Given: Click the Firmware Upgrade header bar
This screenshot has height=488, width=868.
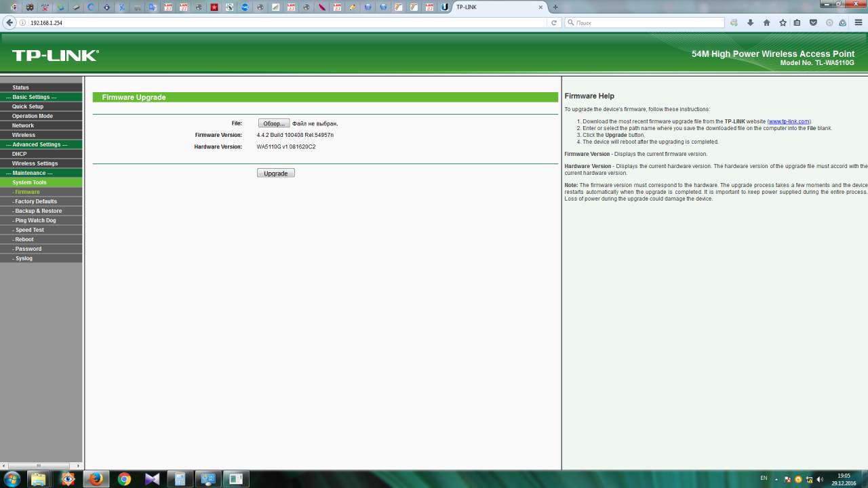Looking at the screenshot, I should pos(325,98).
